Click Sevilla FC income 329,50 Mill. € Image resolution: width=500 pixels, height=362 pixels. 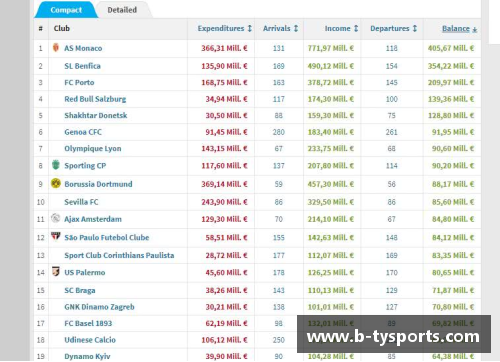coord(331,202)
